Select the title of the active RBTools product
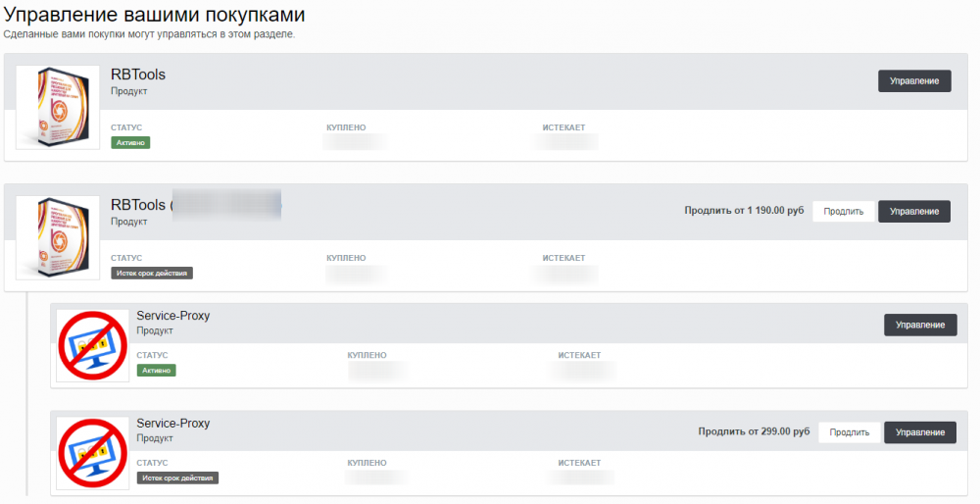This screenshot has height=504, width=980. [138, 75]
